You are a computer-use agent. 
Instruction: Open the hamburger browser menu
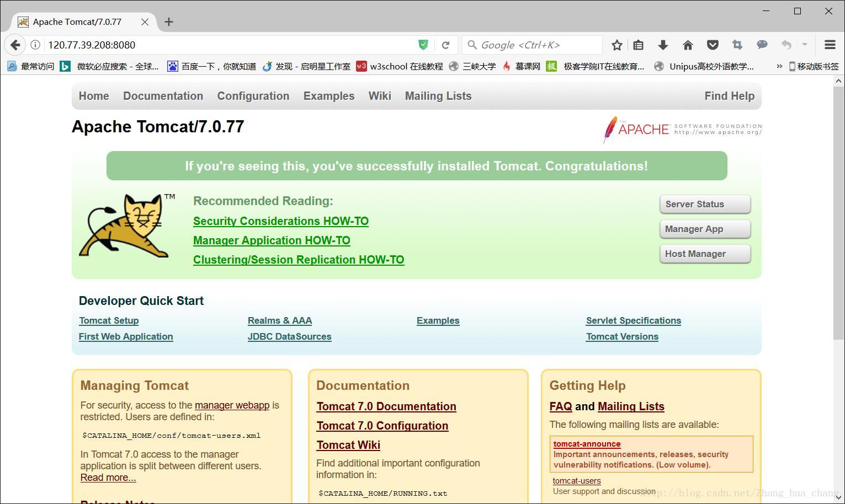click(830, 45)
